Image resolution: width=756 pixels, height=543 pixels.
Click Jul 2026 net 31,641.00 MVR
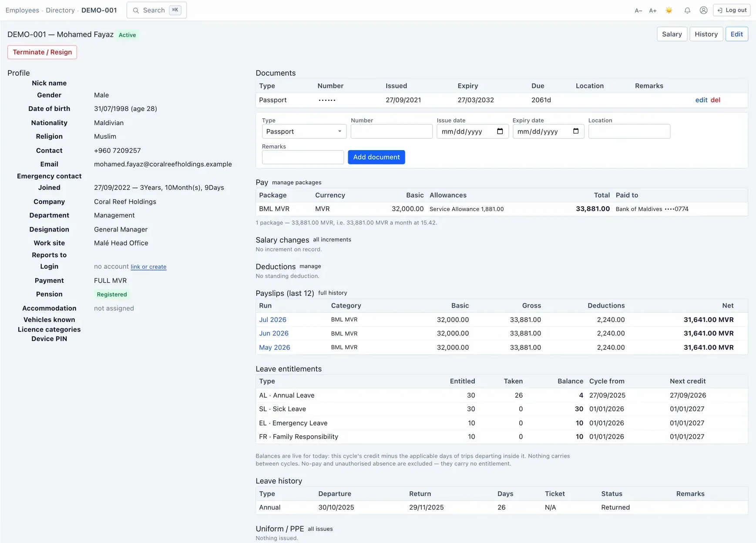tap(708, 320)
